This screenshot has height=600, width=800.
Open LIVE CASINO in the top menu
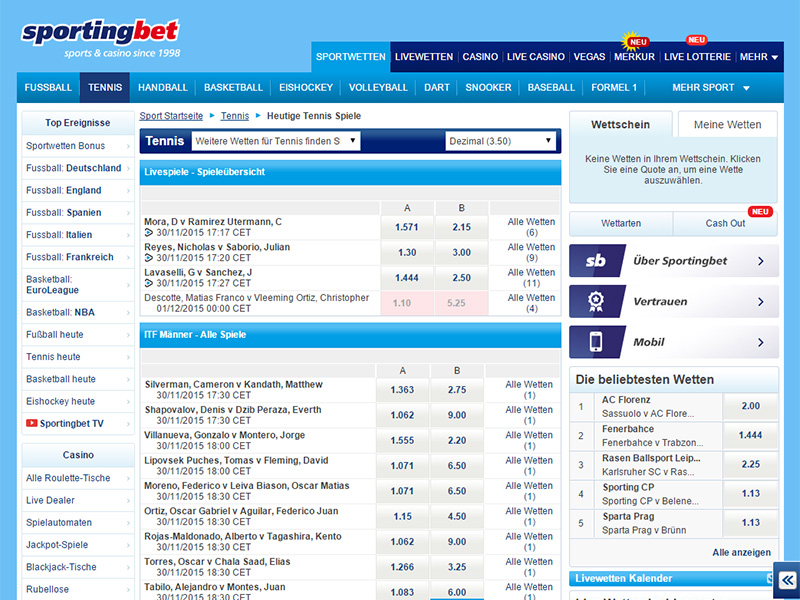click(536, 57)
